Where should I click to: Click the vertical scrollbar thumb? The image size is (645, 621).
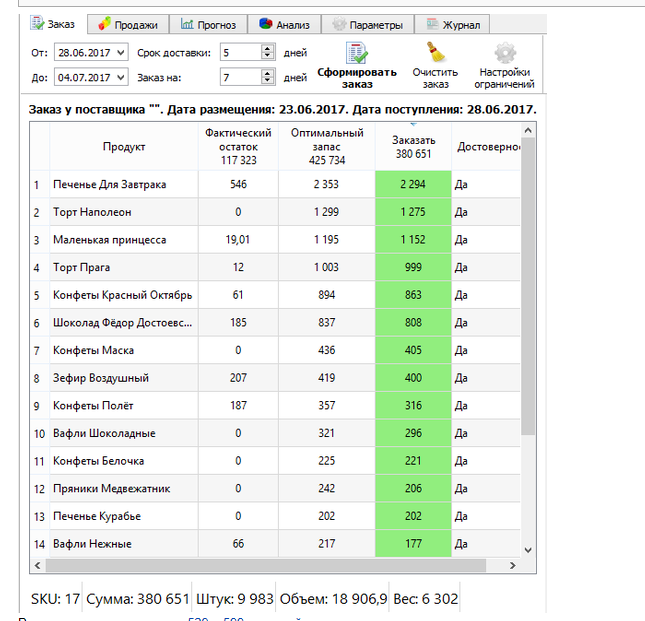click(528, 286)
